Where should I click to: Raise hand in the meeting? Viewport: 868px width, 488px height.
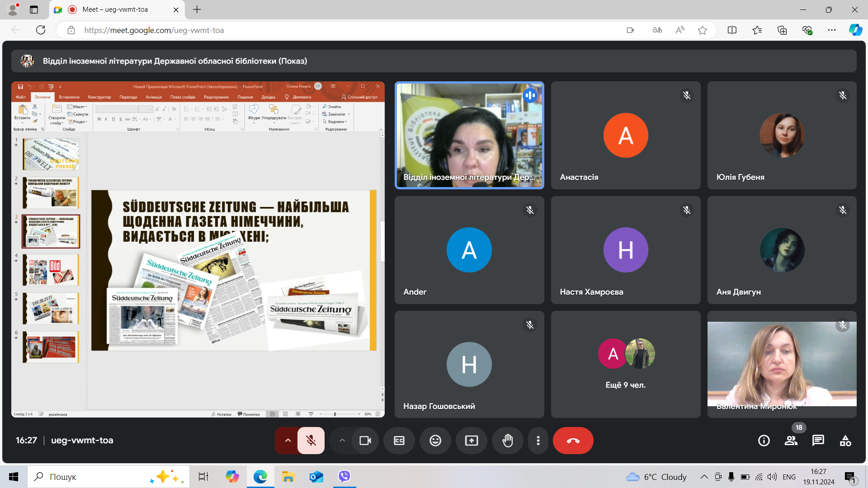coord(508,441)
